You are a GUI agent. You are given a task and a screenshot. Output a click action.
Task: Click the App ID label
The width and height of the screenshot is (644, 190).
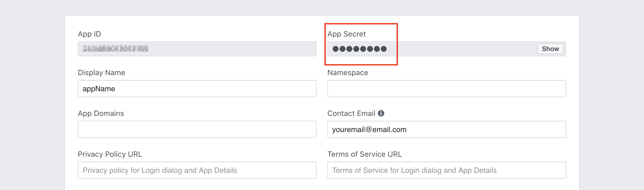click(x=89, y=34)
